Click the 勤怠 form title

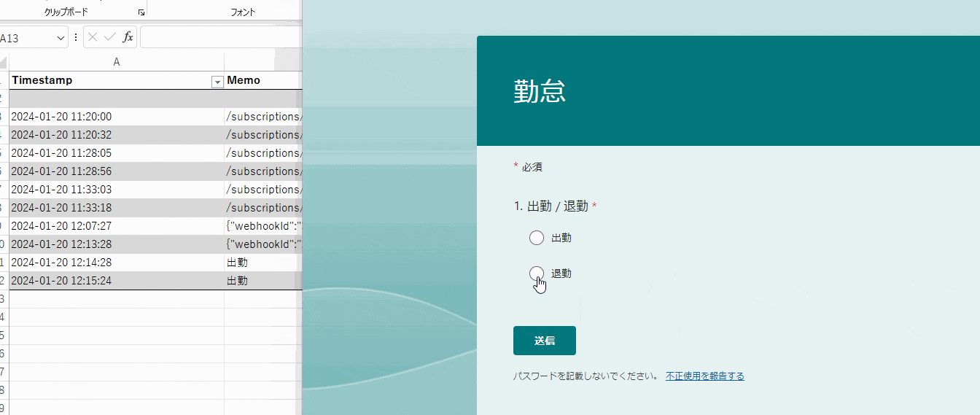[540, 91]
